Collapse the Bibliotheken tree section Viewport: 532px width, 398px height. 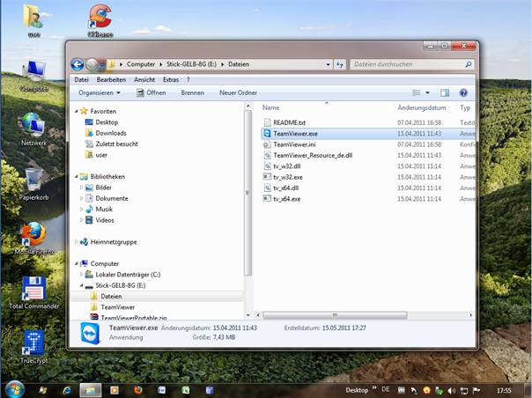pos(77,176)
